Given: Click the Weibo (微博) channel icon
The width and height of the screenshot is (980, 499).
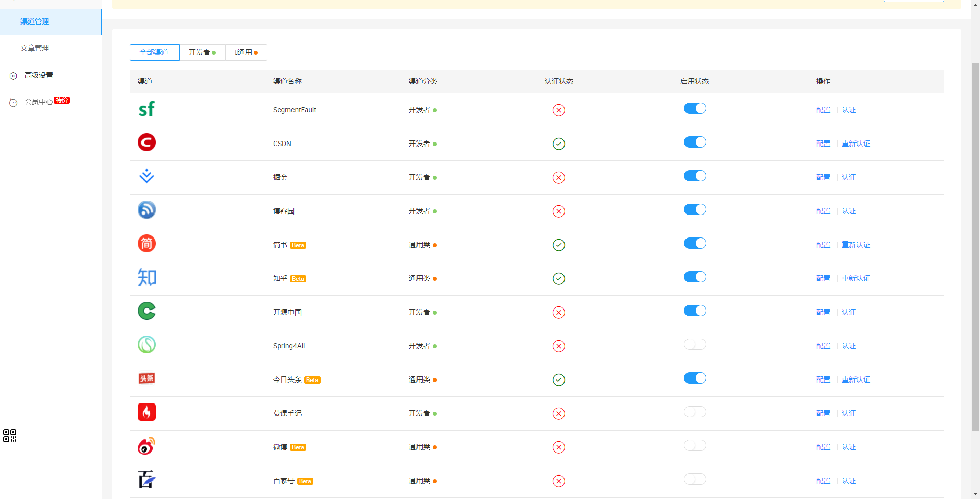Looking at the screenshot, I should (x=146, y=446).
